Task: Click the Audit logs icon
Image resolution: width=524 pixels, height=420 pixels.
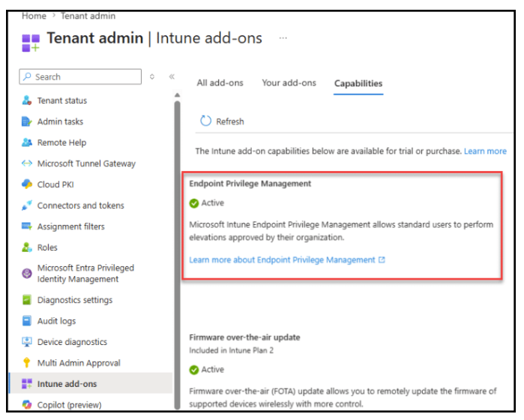Action: (x=27, y=321)
